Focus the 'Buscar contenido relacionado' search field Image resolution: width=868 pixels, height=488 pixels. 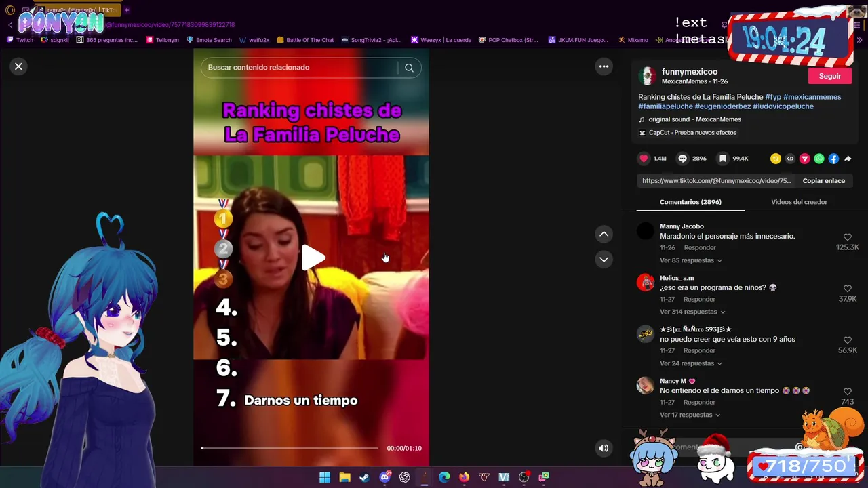pyautogui.click(x=299, y=68)
